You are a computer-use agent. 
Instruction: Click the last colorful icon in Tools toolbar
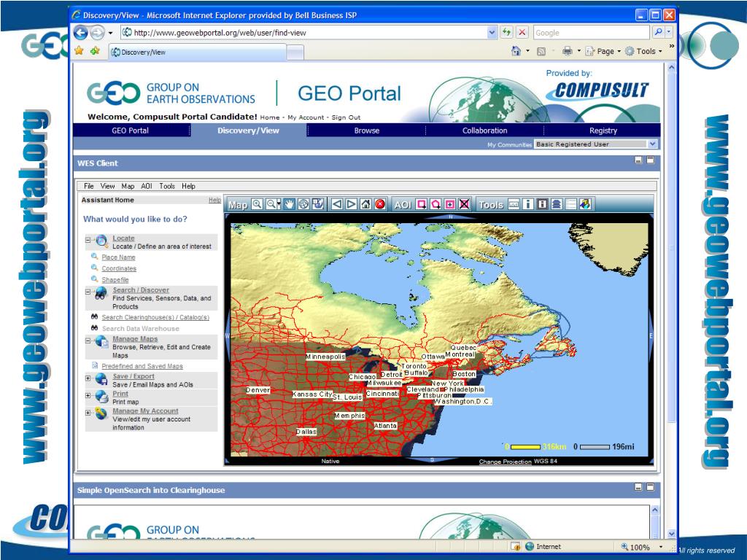point(585,204)
